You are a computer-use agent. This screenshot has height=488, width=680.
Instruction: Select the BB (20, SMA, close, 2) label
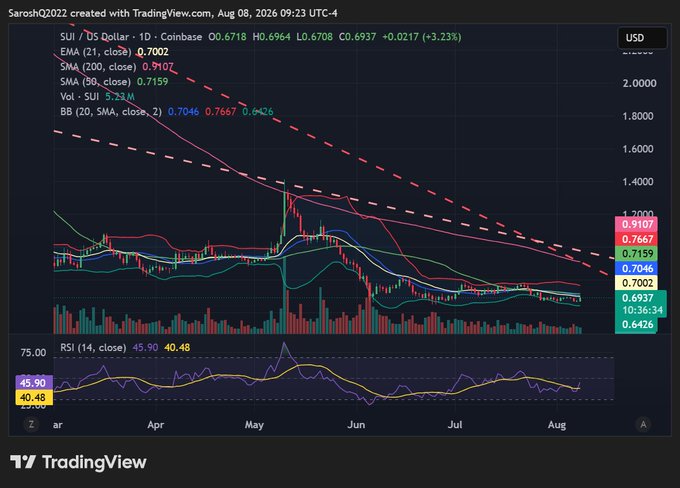pyautogui.click(x=111, y=111)
